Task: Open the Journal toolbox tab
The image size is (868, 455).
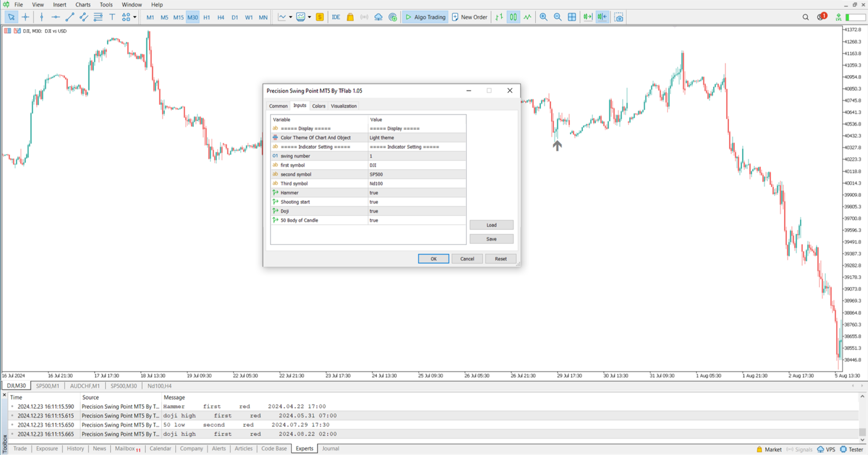Action: [x=330, y=449]
